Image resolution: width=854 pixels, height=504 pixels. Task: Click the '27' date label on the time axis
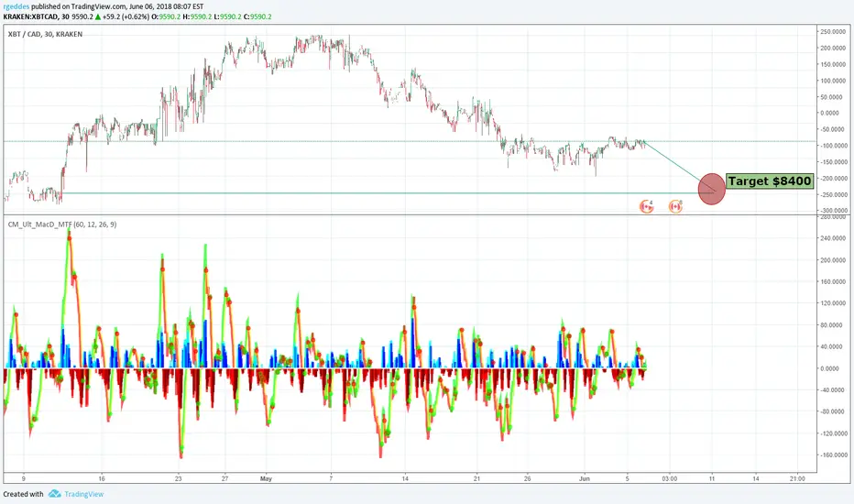[224, 479]
